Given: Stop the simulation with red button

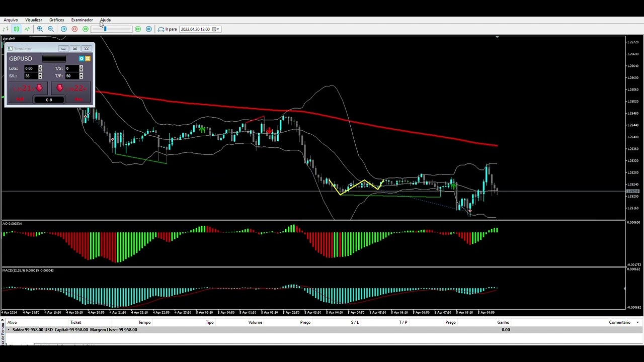Looking at the screenshot, I should pyautogui.click(x=74, y=29).
